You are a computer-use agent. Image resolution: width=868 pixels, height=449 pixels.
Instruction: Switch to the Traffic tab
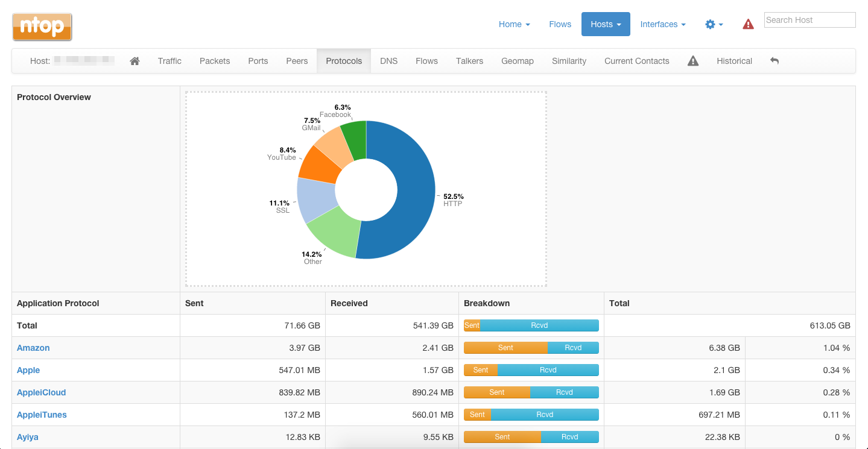point(169,61)
